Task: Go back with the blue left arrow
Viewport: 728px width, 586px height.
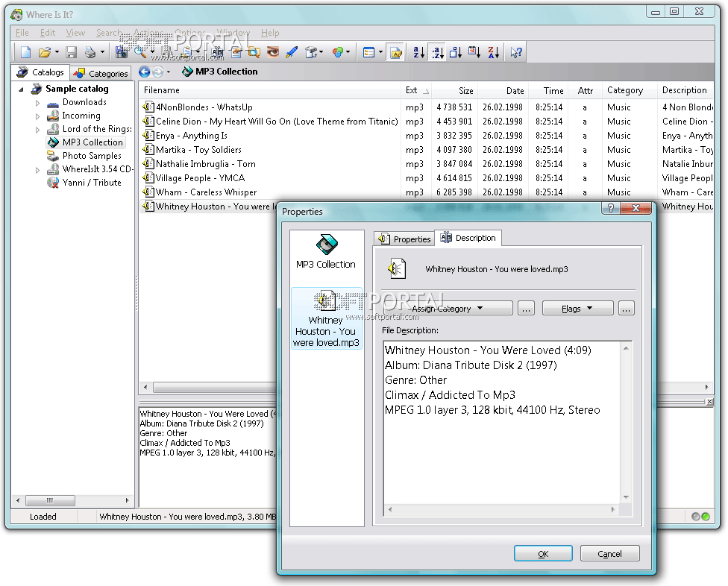Action: (x=145, y=72)
